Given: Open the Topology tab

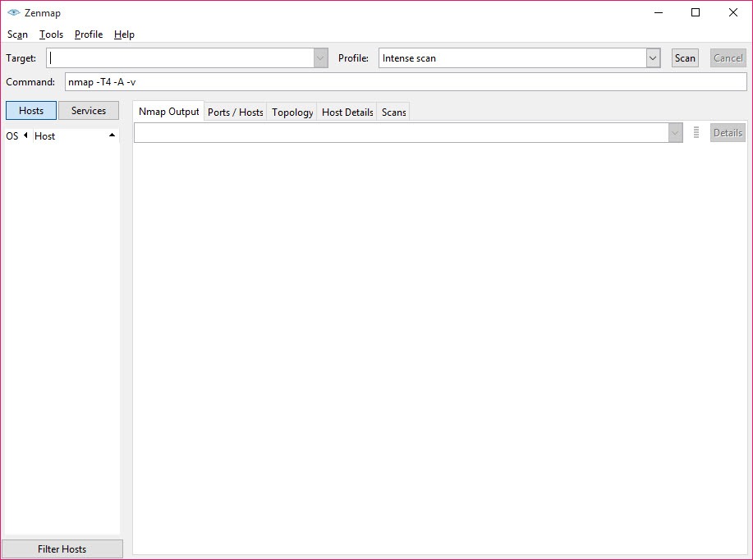Looking at the screenshot, I should [x=292, y=112].
